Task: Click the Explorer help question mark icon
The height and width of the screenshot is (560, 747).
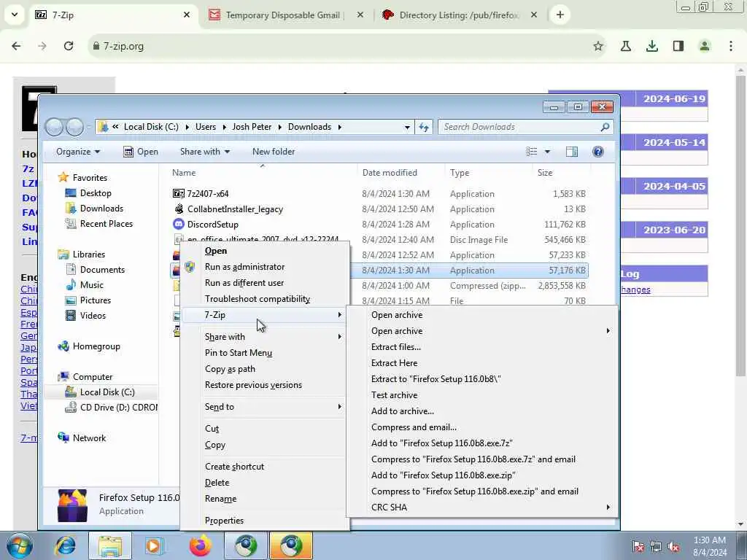Action: [598, 152]
